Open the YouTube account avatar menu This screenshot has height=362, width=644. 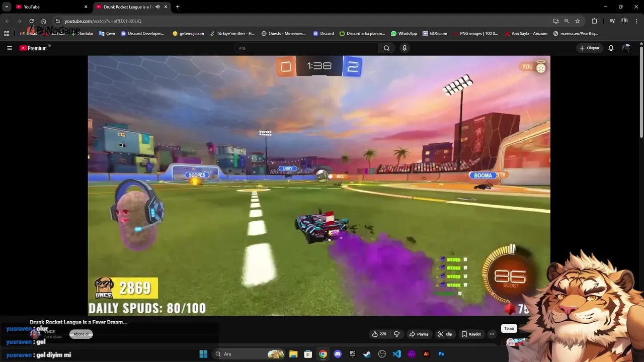626,48
